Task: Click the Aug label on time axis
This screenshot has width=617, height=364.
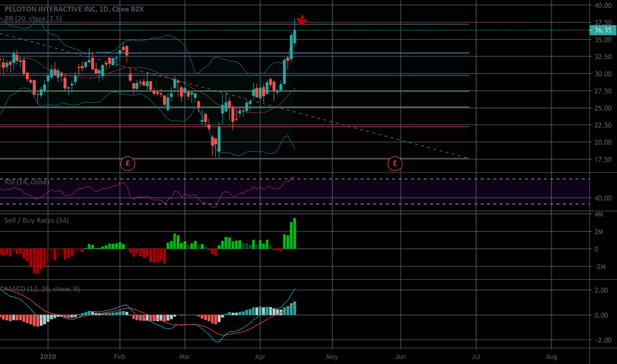Action: [551, 357]
